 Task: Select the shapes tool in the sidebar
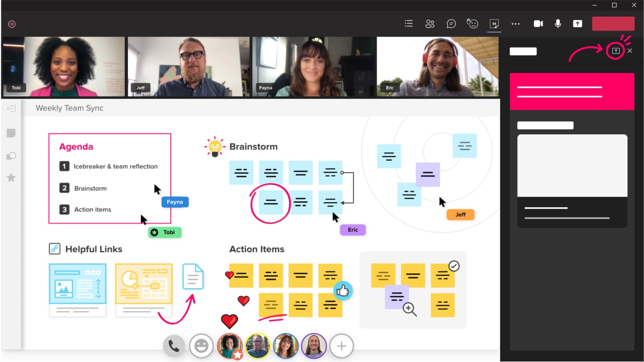tap(11, 155)
